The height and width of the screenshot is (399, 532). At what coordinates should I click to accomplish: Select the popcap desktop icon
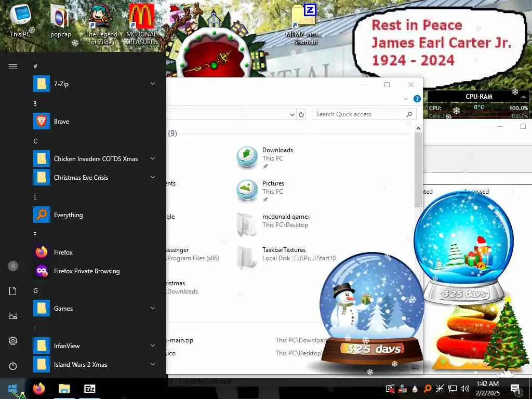click(60, 20)
